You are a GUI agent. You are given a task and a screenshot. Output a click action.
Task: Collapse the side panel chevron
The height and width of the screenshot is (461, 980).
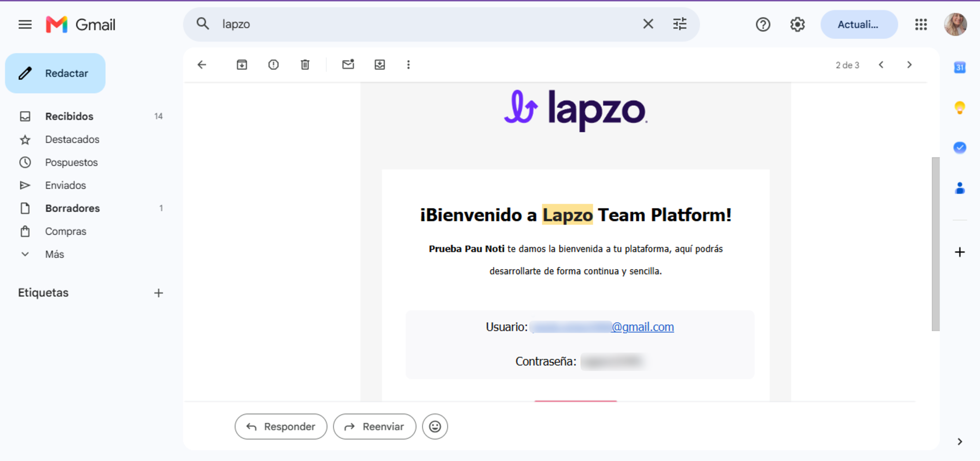pyautogui.click(x=959, y=442)
